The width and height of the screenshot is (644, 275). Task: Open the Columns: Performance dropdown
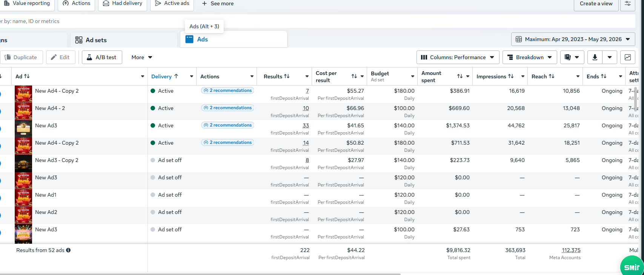pyautogui.click(x=458, y=57)
